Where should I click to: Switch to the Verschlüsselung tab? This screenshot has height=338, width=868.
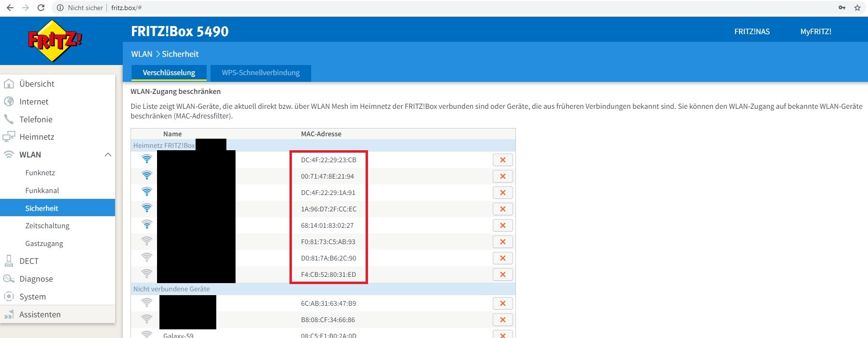169,73
